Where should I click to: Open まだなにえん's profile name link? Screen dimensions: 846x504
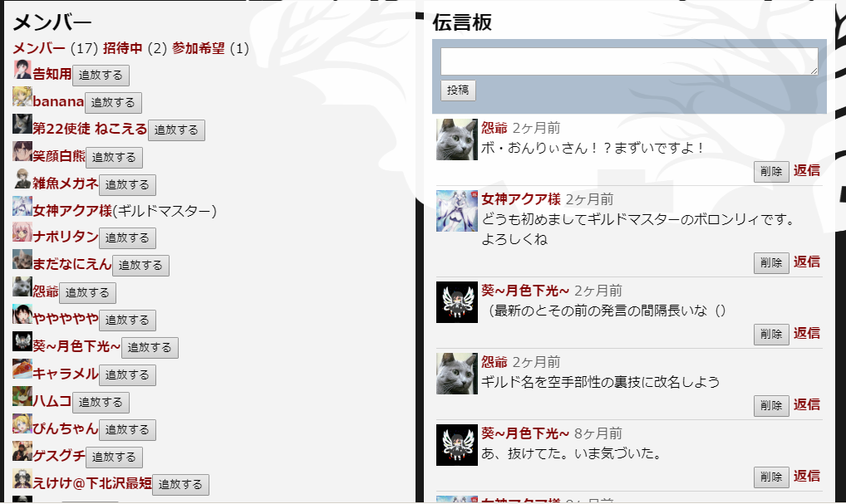(72, 263)
